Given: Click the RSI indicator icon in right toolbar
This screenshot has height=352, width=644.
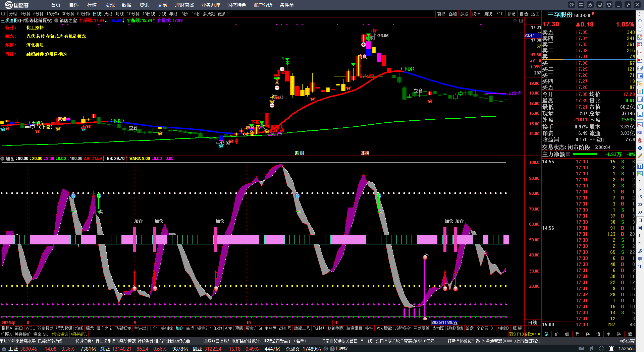Looking at the screenshot, I should tap(640, 132).
